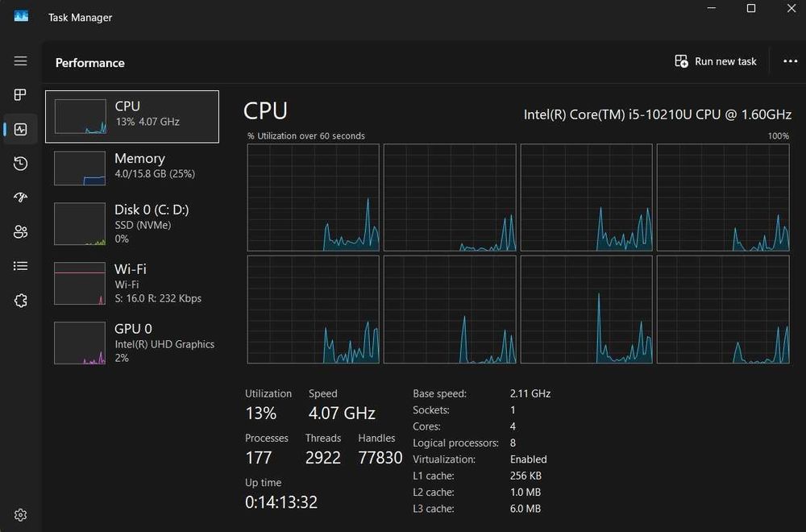
Task: Click the Performance page heading
Action: point(90,63)
